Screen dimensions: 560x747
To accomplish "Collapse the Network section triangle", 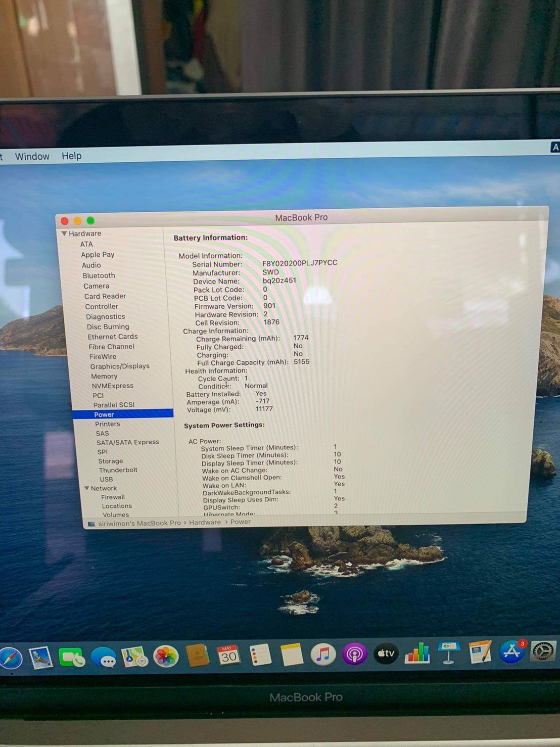I will pos(87,488).
